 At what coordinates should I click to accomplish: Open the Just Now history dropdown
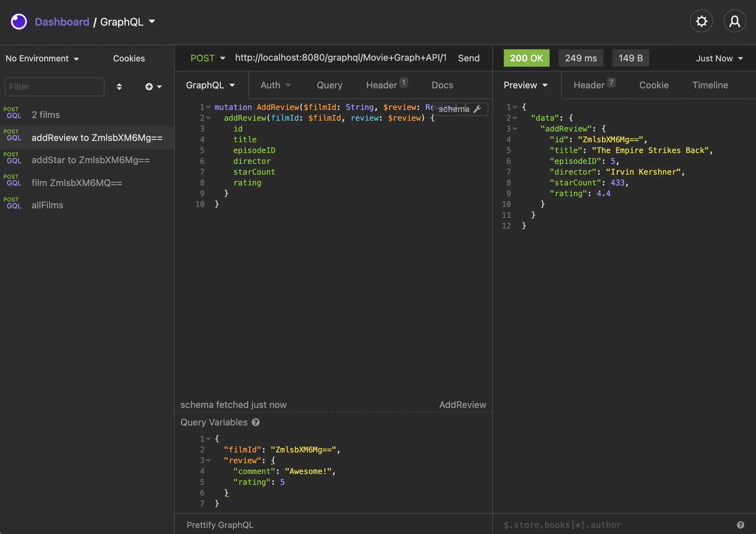720,58
